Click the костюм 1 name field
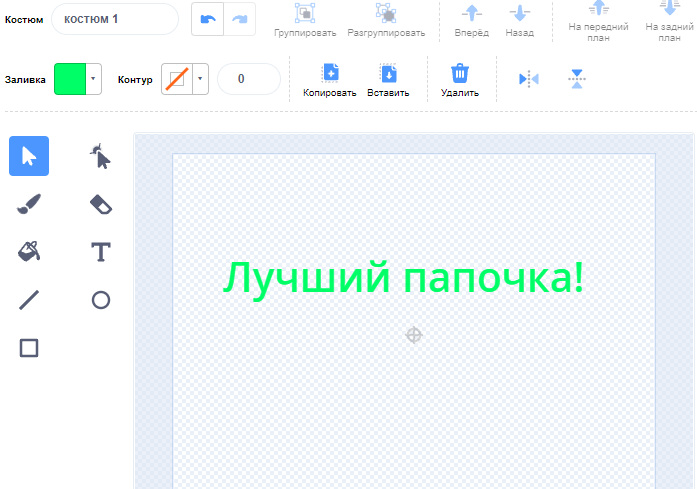Viewport: 697px width, 489px height. point(114,19)
